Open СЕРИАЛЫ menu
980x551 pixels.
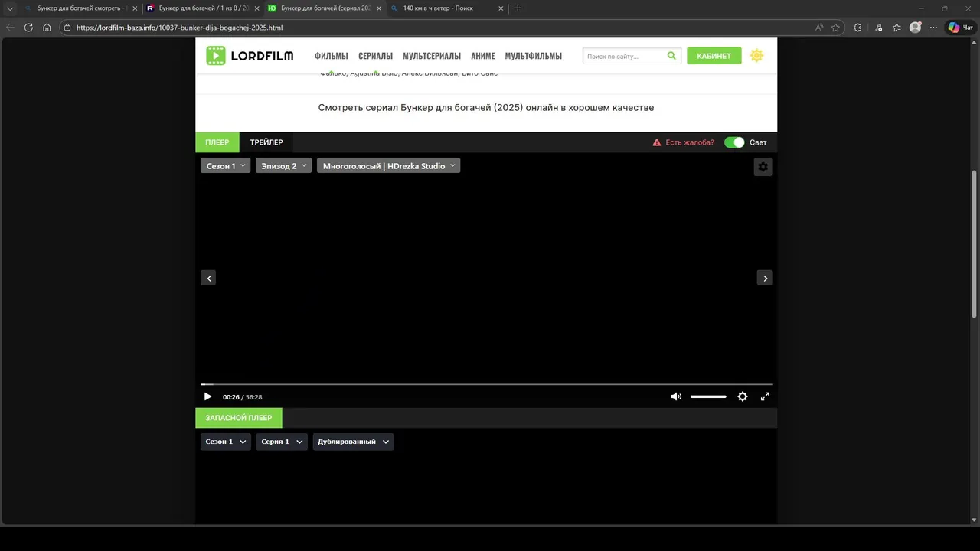tap(375, 56)
